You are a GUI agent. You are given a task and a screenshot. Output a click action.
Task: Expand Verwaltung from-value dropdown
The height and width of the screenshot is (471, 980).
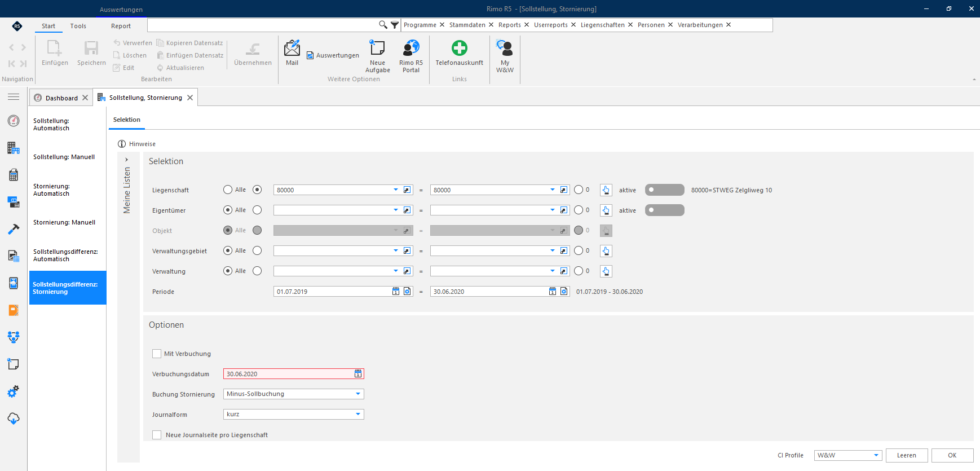[395, 271]
